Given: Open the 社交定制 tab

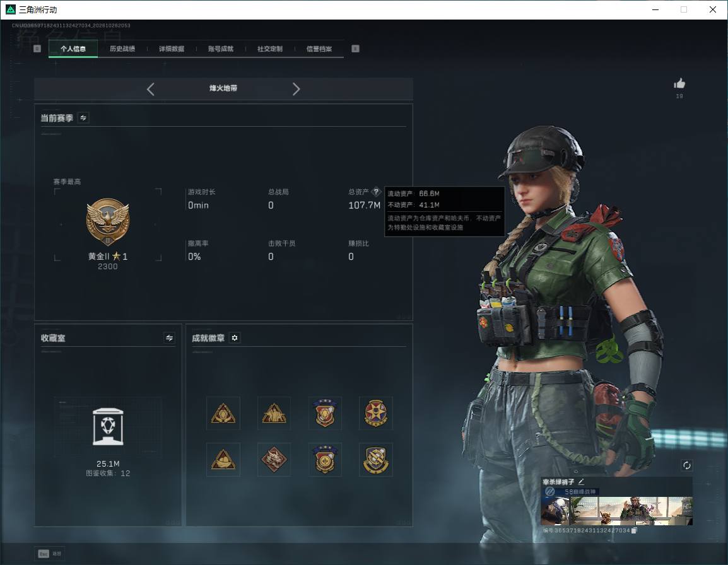Looking at the screenshot, I should point(270,49).
